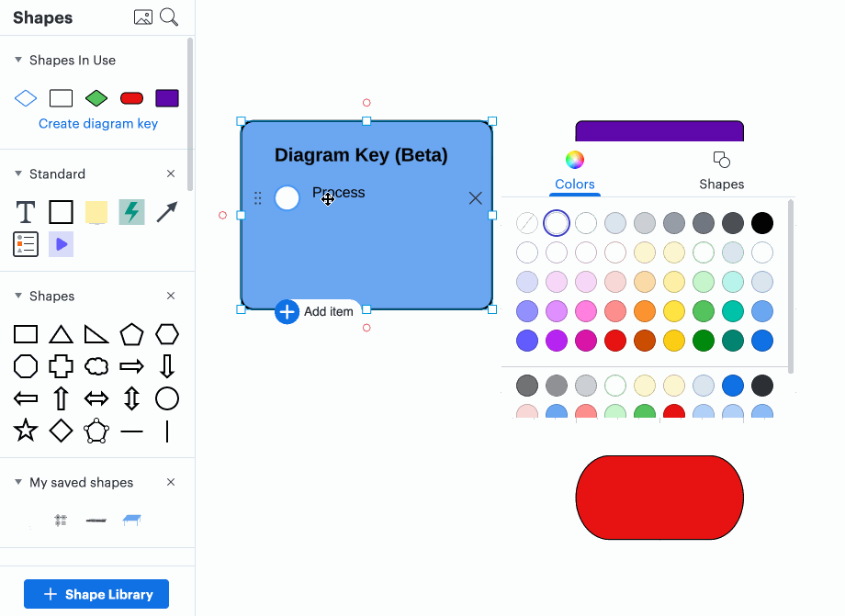The width and height of the screenshot is (845, 616).
Task: Click the magnifier to search shapes
Action: click(x=169, y=17)
